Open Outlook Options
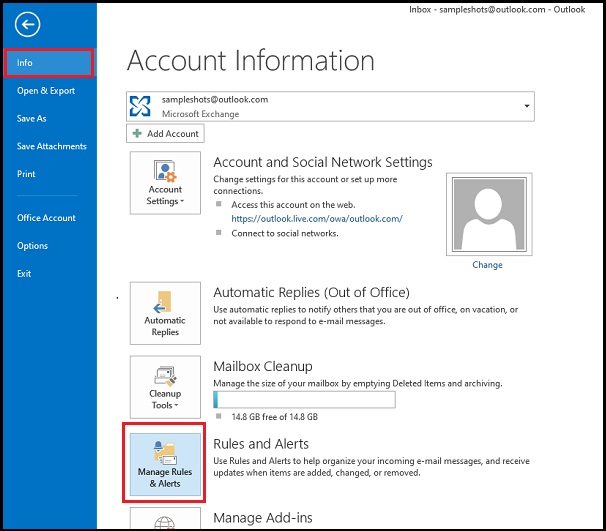The height and width of the screenshot is (531, 606). [x=32, y=246]
